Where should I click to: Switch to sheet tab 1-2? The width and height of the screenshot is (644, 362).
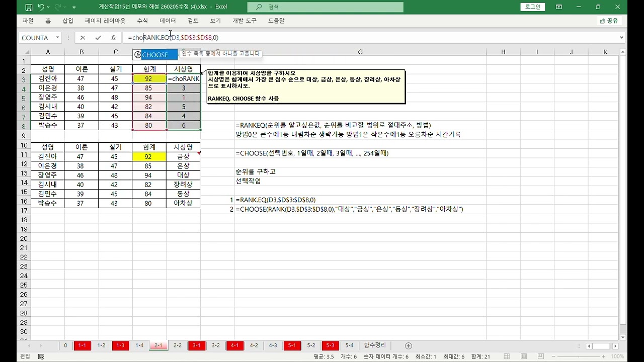101,346
